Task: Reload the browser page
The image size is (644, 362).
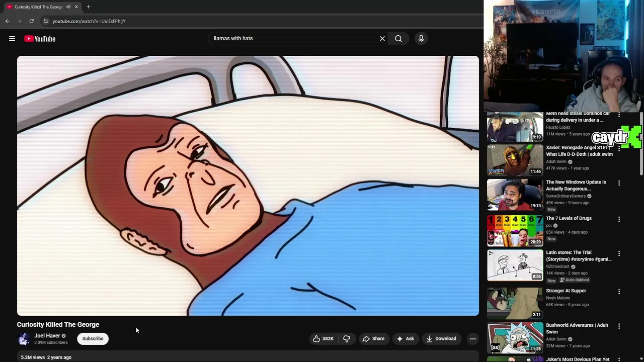Action: 31,21
